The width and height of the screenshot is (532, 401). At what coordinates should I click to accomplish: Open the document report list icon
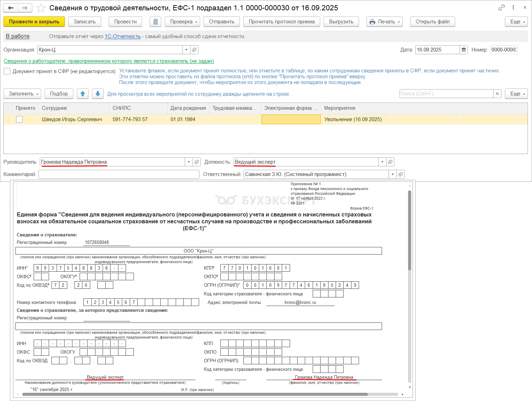click(155, 22)
